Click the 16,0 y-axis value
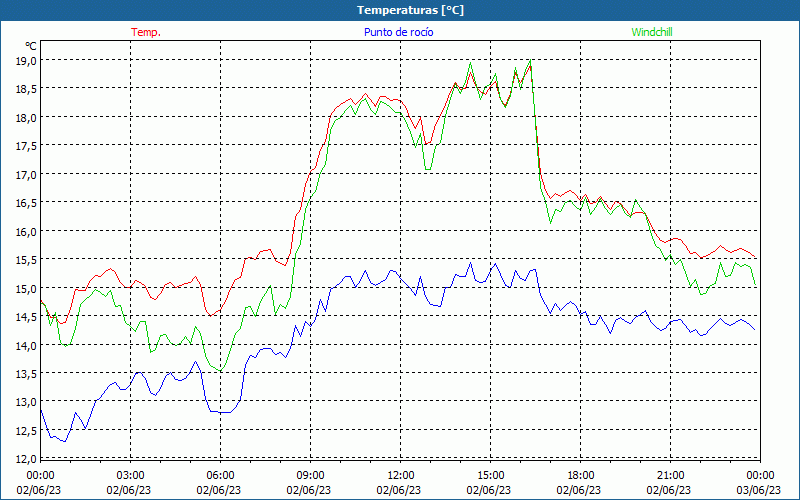The image size is (800, 500). (x=27, y=232)
